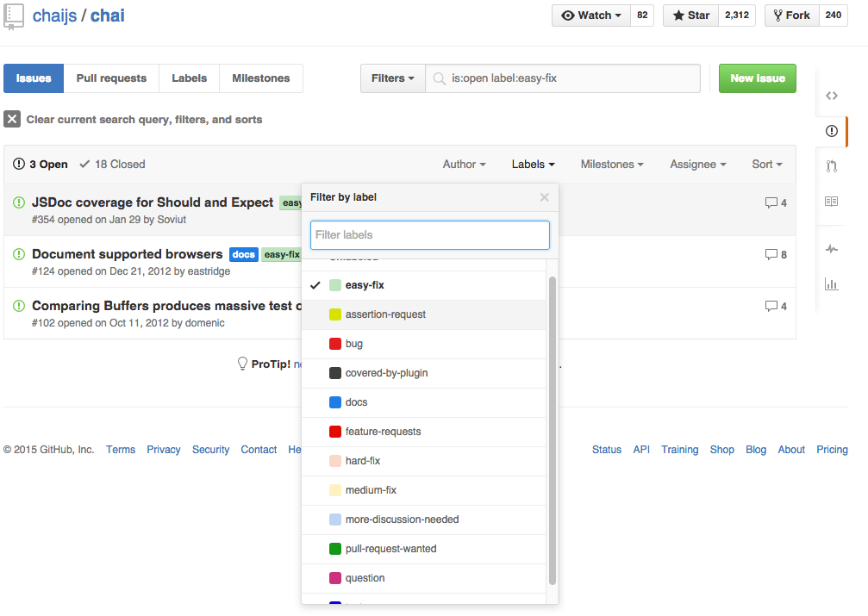Open the Graphs bar chart icon
The width and height of the screenshot is (868, 616).
click(832, 284)
